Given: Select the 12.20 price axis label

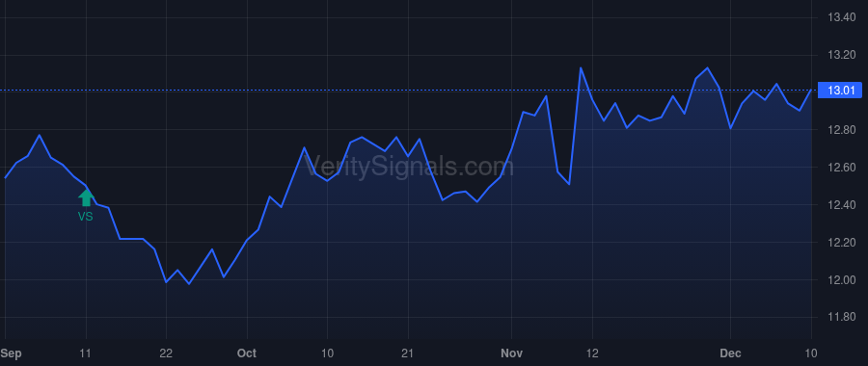Looking at the screenshot, I should click(x=841, y=243).
